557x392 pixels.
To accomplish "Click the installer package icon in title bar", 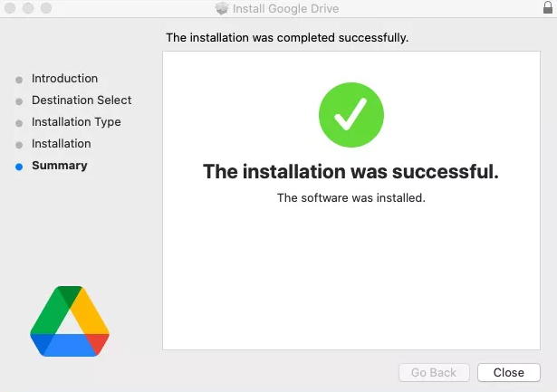I will [x=222, y=8].
